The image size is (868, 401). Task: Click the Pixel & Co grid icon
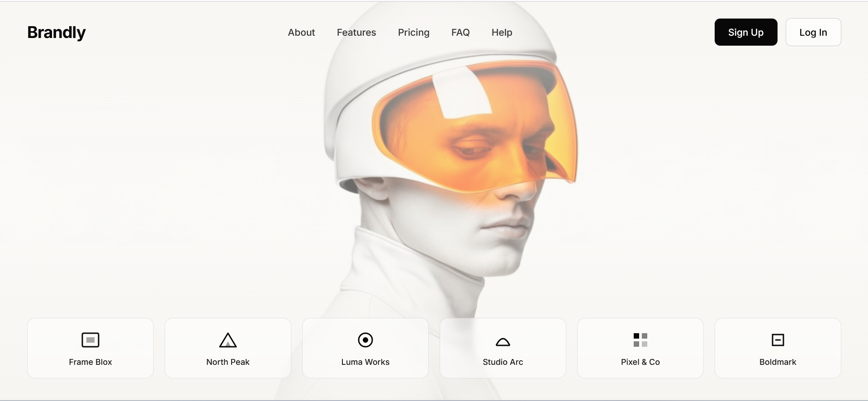tap(640, 340)
